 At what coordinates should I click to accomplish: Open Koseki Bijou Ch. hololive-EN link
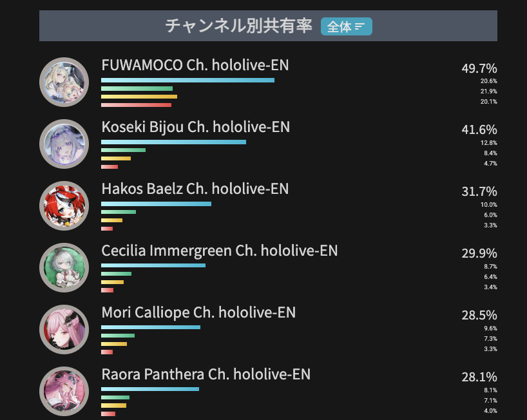tap(196, 127)
